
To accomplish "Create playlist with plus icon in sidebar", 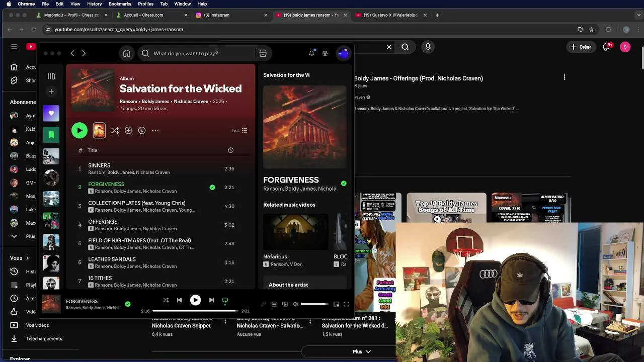I will point(51,92).
